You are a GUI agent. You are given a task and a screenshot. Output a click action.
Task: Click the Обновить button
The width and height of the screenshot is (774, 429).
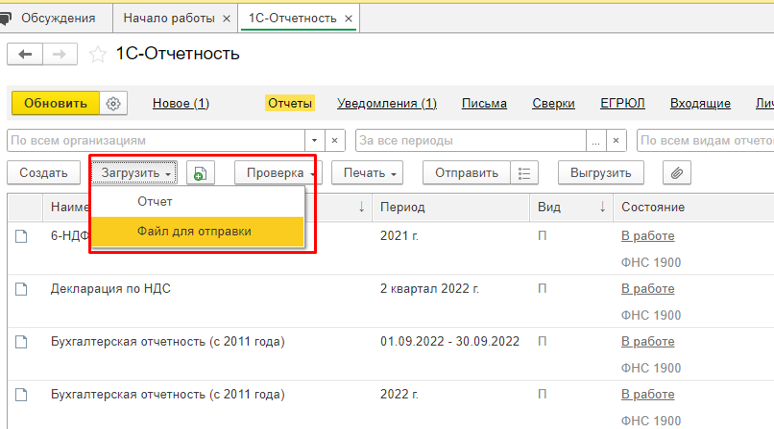[55, 103]
